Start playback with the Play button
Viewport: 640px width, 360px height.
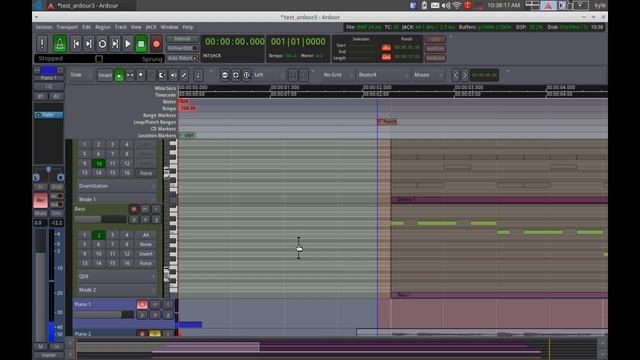[x=128, y=44]
